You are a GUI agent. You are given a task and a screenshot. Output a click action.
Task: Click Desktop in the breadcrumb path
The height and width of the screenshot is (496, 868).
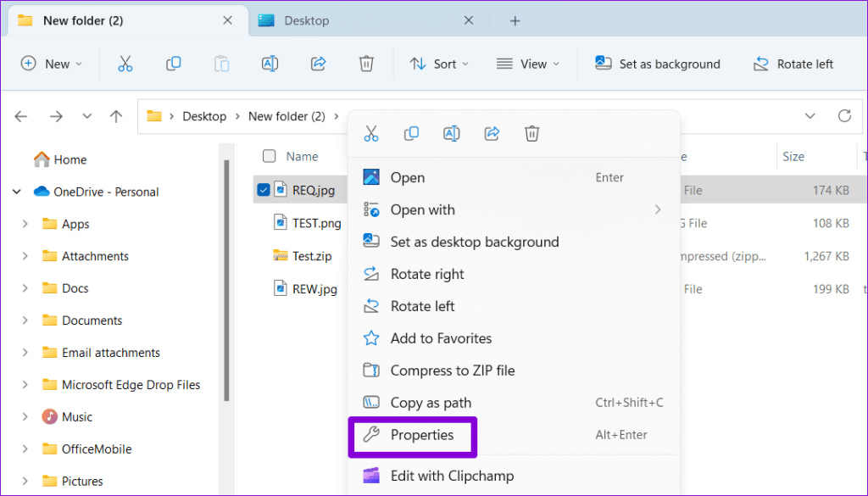pyautogui.click(x=203, y=116)
